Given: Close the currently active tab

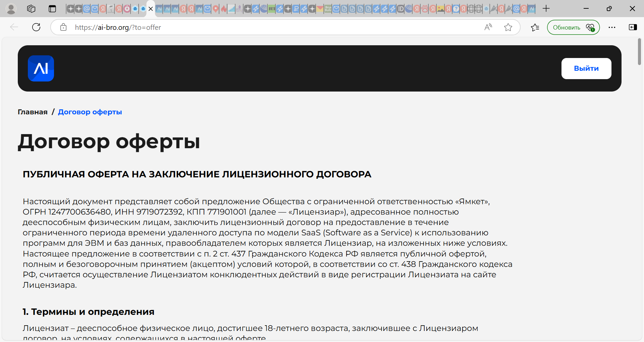Looking at the screenshot, I should [x=151, y=9].
